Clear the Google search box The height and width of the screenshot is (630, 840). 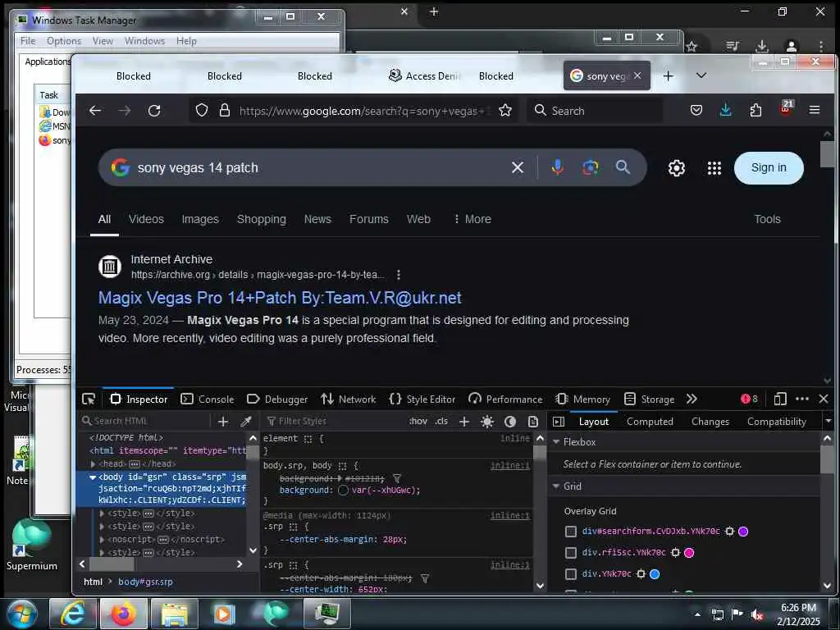(518, 167)
